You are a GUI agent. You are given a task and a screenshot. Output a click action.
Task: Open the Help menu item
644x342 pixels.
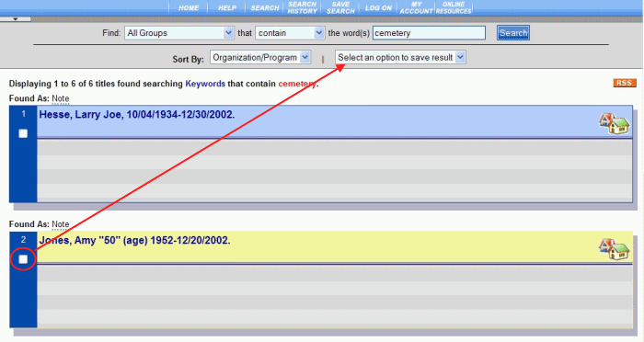coord(227,7)
